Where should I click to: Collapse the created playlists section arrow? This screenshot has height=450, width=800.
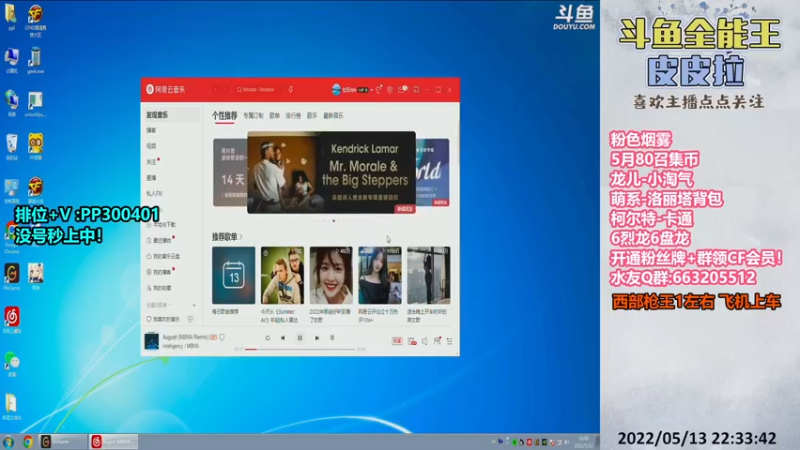click(169, 305)
